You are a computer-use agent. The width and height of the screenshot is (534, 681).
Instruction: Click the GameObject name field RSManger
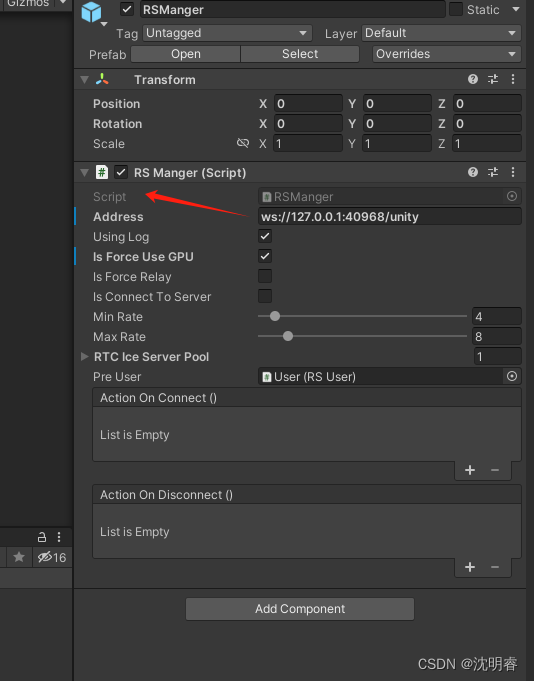click(x=293, y=10)
